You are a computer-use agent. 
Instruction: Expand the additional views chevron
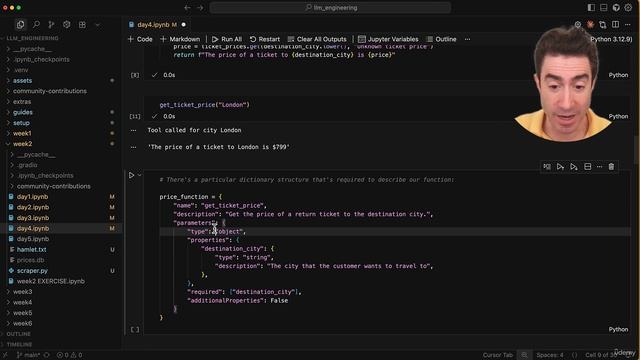click(97, 24)
